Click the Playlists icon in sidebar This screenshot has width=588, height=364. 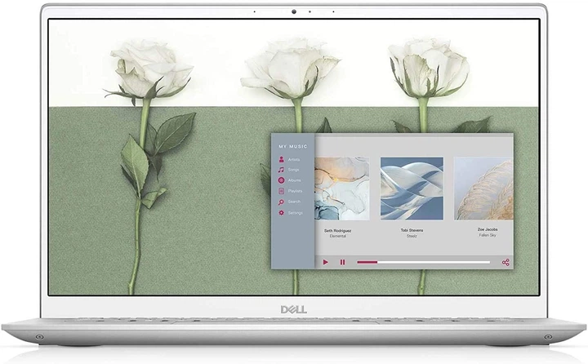[x=282, y=191]
